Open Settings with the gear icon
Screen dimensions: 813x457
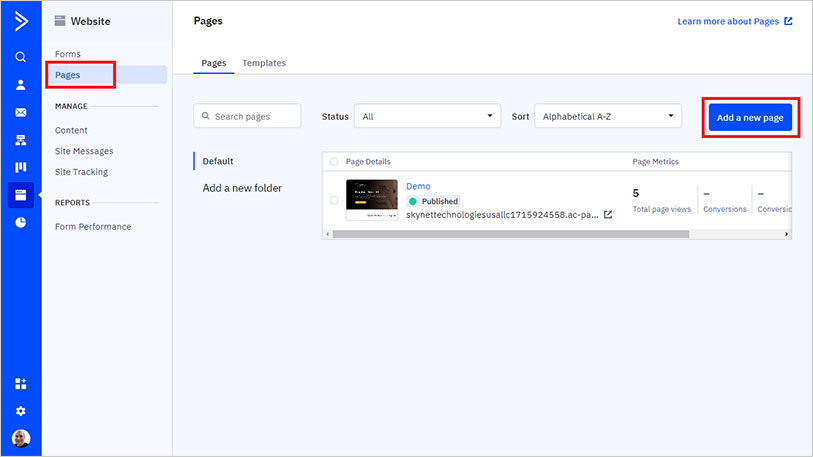[21, 411]
